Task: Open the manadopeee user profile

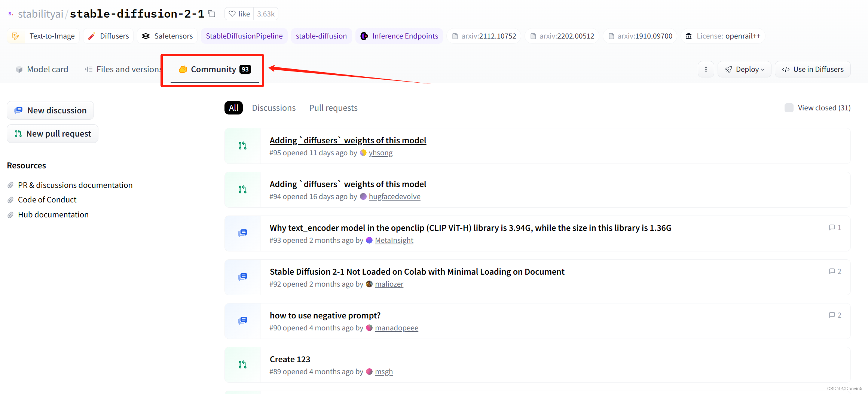Action: pos(397,328)
